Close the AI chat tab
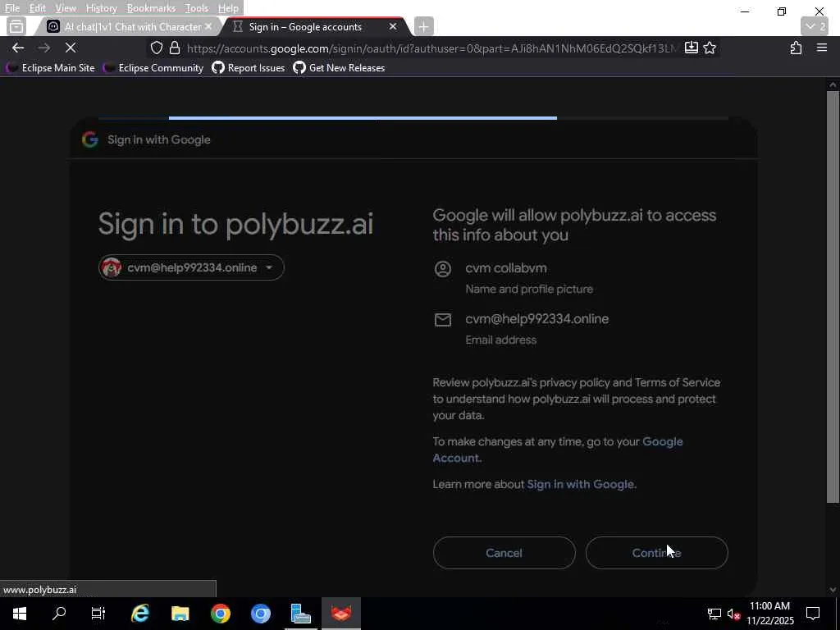This screenshot has width=840, height=630. coord(208,26)
